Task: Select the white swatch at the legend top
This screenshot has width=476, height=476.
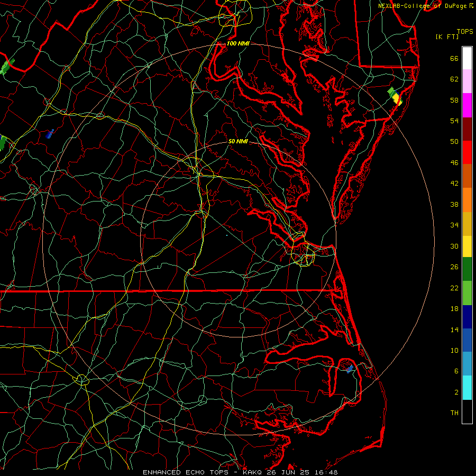Action: pos(467,58)
